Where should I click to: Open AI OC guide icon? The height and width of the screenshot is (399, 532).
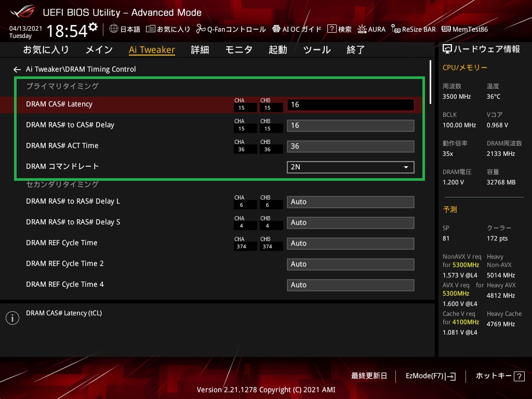click(276, 29)
